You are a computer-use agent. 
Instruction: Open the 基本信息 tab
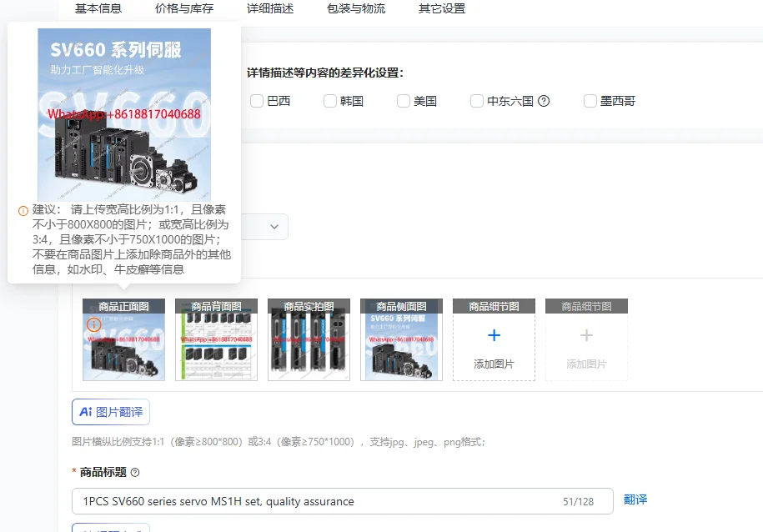[98, 8]
